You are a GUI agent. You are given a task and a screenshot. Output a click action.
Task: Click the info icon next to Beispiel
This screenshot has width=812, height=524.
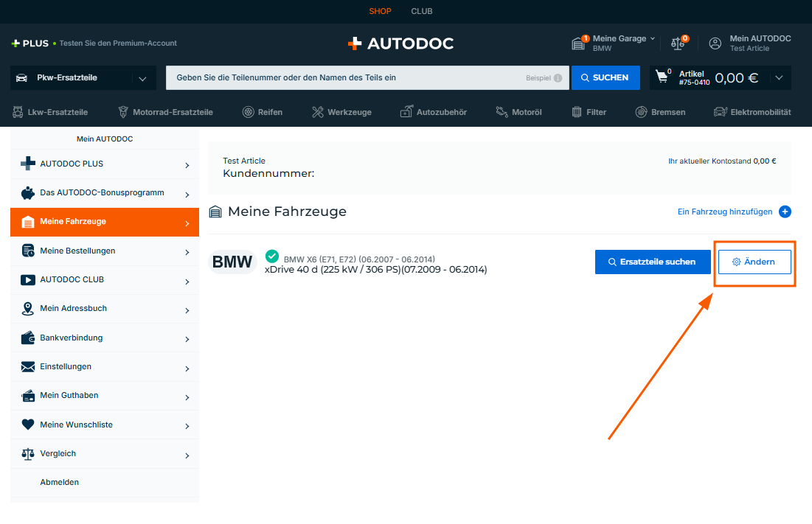tap(558, 78)
